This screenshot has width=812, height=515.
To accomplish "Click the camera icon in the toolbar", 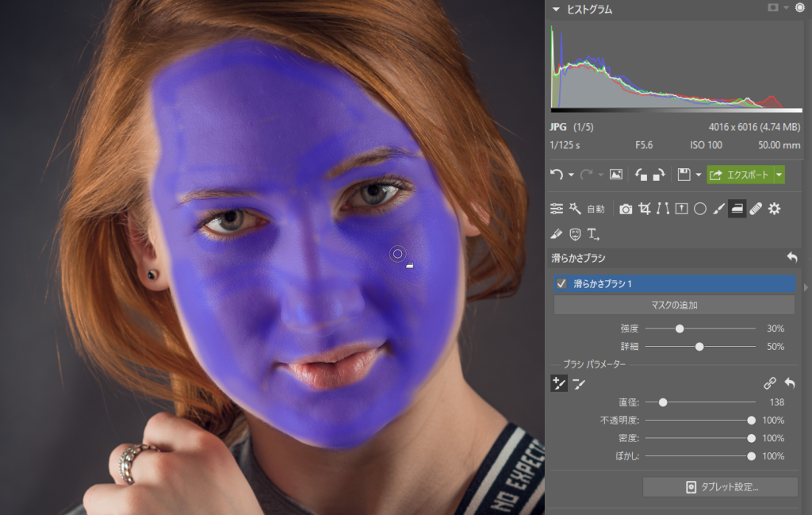I will 626,209.
